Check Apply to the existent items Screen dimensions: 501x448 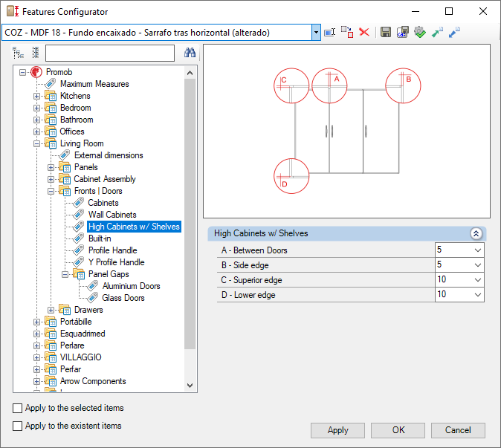(17, 426)
